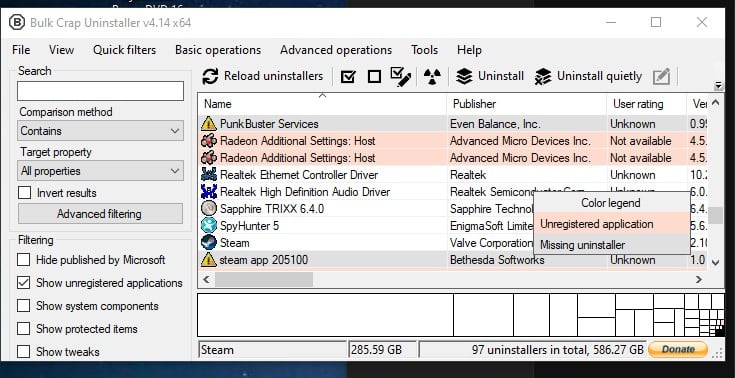Click the Uninstall stacked layers icon

(464, 76)
